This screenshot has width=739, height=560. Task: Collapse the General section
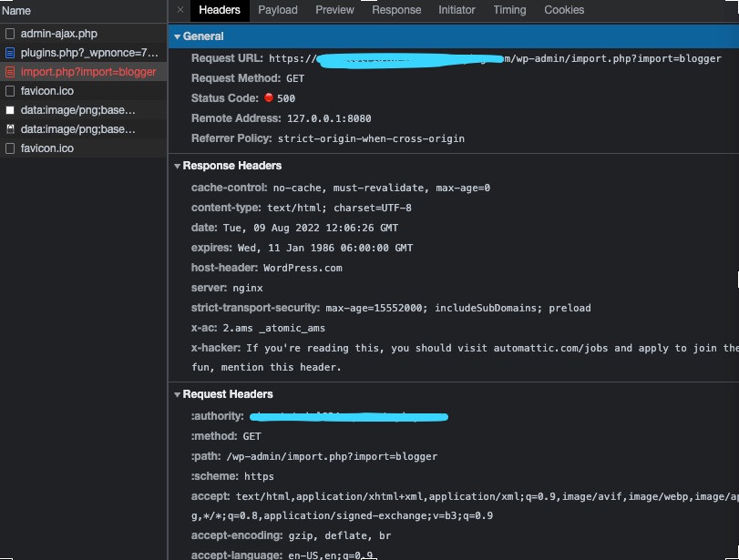point(177,36)
